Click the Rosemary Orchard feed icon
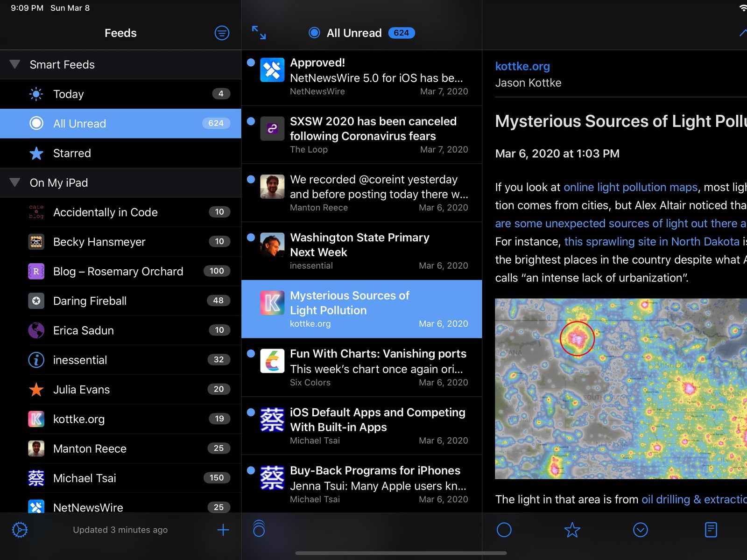 tap(36, 271)
